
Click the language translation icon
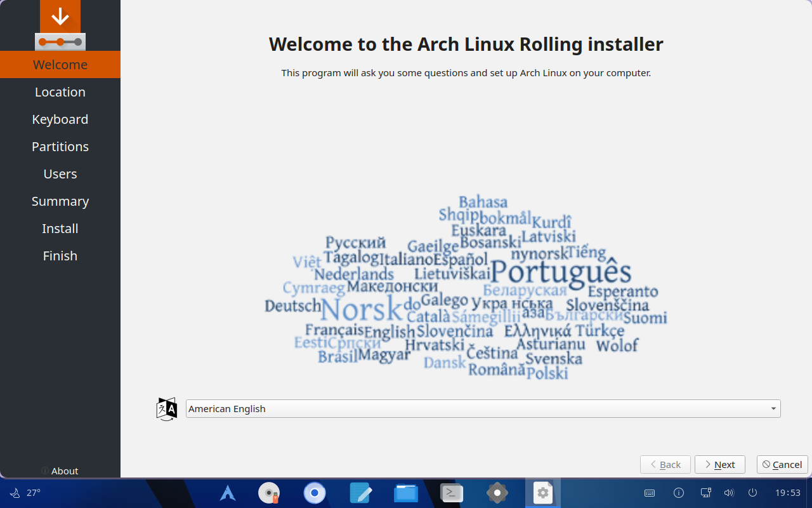click(166, 409)
